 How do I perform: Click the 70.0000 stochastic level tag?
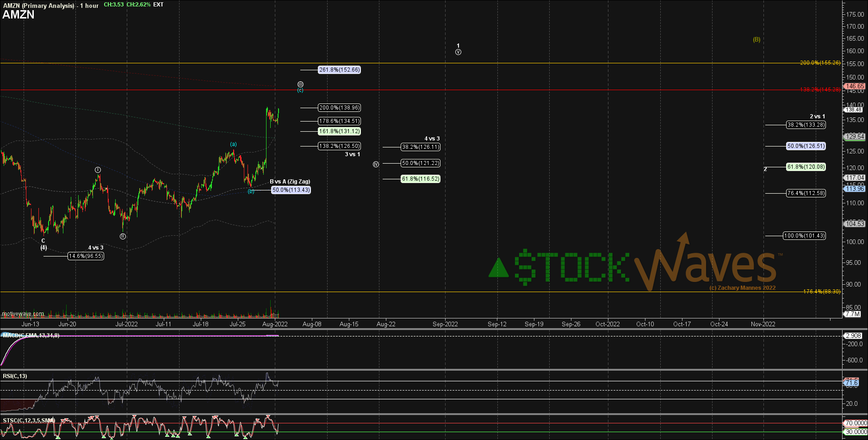point(856,423)
